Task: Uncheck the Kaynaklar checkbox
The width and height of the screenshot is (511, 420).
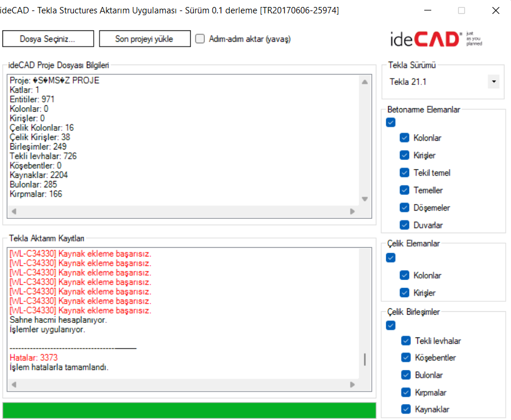Action: [406, 410]
